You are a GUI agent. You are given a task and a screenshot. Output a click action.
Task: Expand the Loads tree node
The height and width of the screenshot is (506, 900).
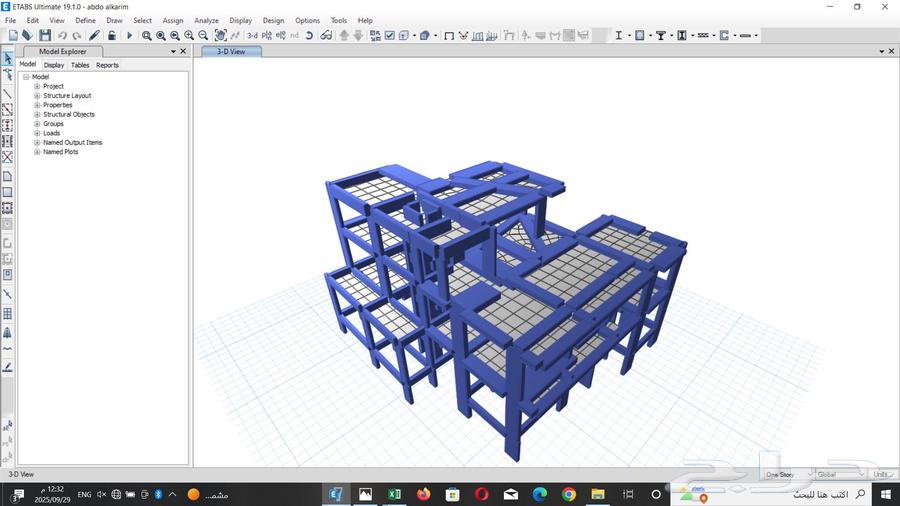(37, 133)
